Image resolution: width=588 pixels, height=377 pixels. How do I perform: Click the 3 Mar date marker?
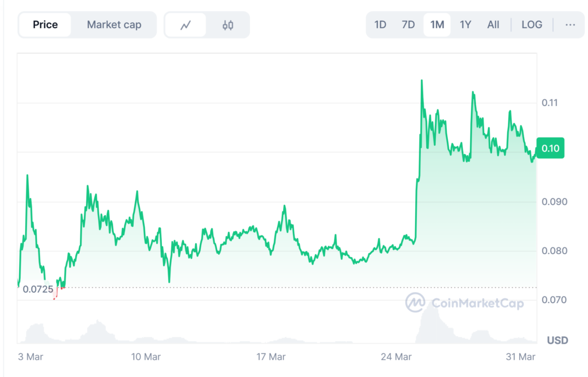30,357
